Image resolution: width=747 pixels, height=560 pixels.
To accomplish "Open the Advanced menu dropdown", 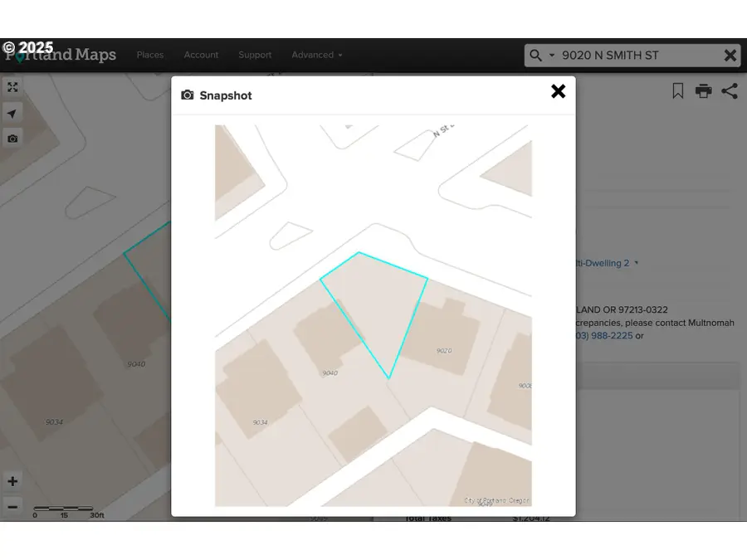I will 316,55.
